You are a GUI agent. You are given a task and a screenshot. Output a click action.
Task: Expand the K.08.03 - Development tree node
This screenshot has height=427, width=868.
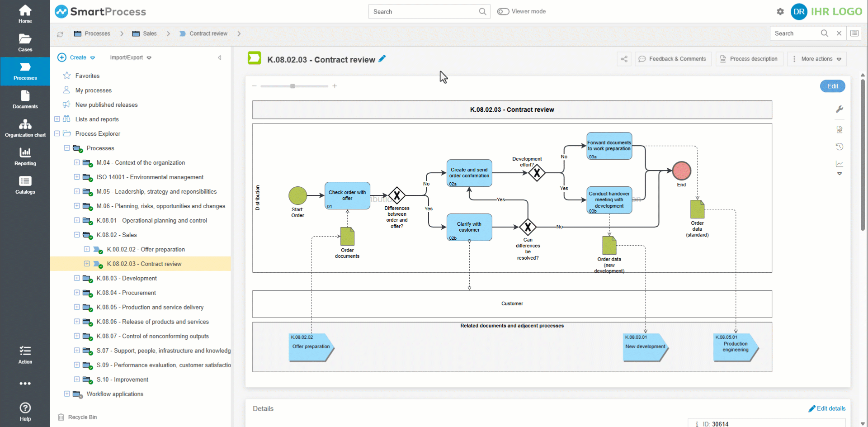pos(77,278)
